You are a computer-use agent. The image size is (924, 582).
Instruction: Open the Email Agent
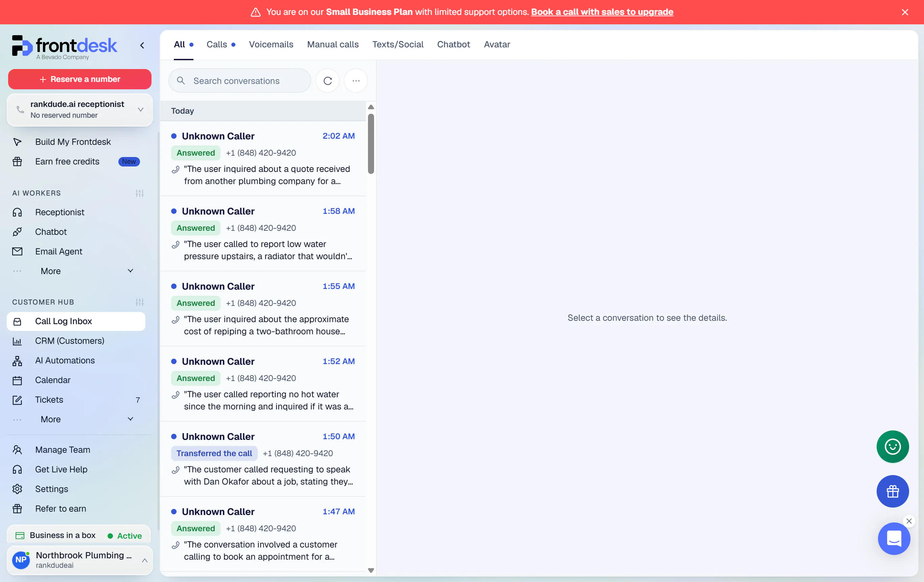tap(76, 251)
